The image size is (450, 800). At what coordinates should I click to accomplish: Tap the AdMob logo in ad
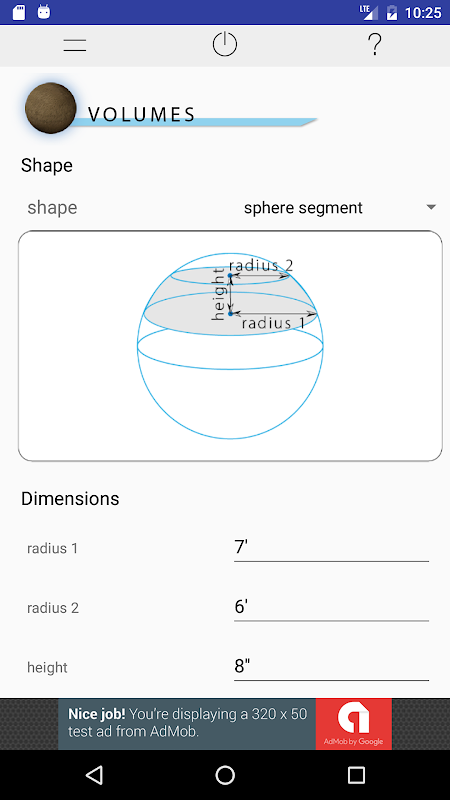coord(354,723)
